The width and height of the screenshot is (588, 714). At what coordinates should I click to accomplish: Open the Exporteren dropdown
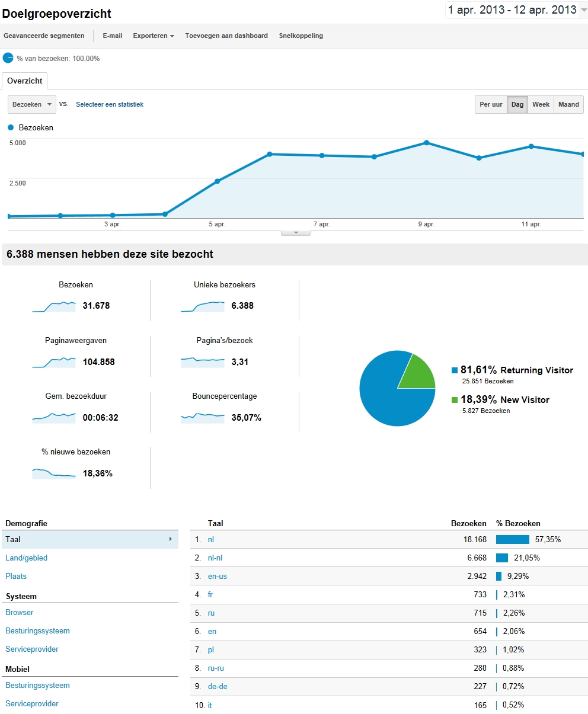coord(153,36)
